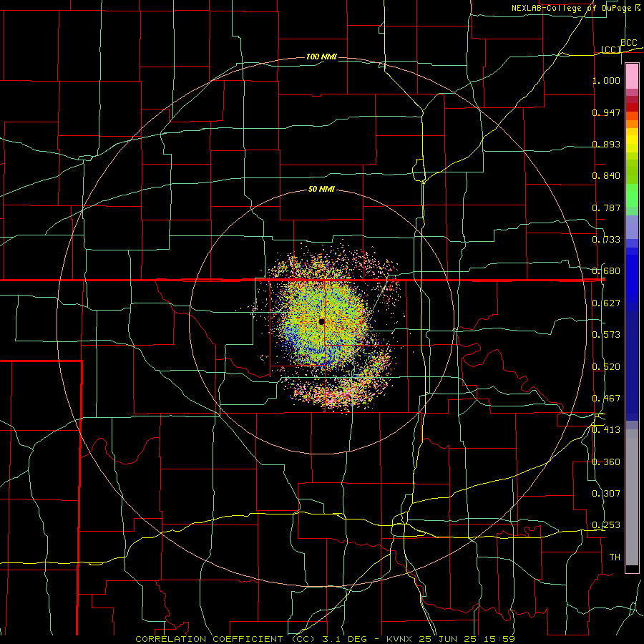This screenshot has height=644, width=644.
Task: Click the "25 JUN 25 15:59" timestamp
Action: coord(467,639)
